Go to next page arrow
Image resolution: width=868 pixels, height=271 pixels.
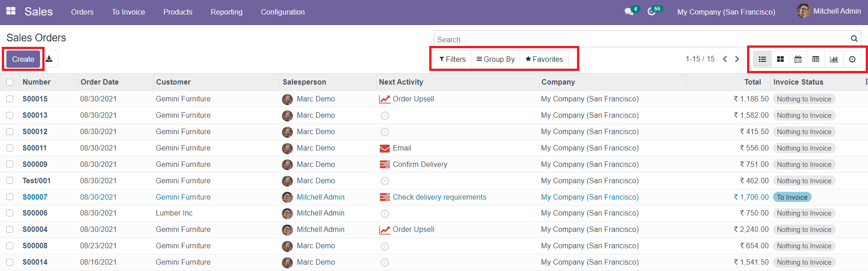point(737,59)
